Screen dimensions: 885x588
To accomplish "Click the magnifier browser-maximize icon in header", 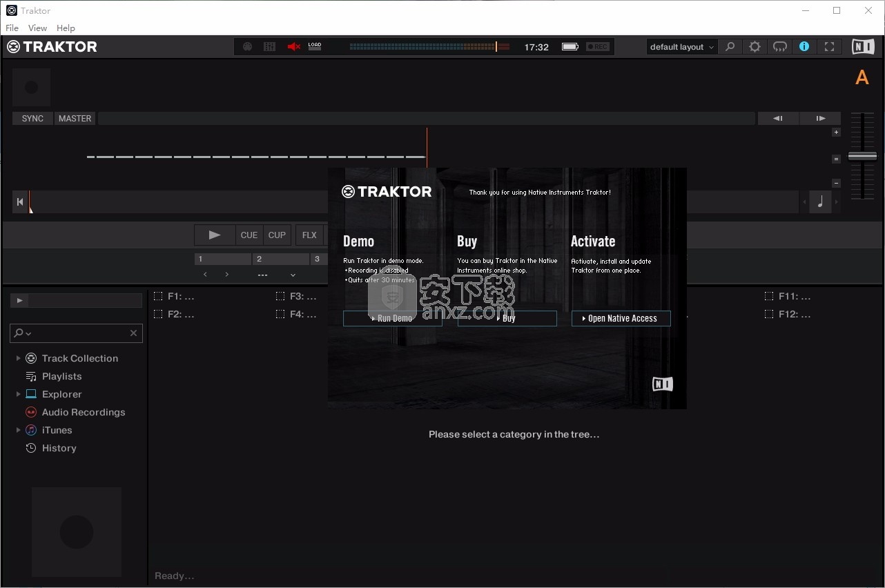I will [730, 47].
